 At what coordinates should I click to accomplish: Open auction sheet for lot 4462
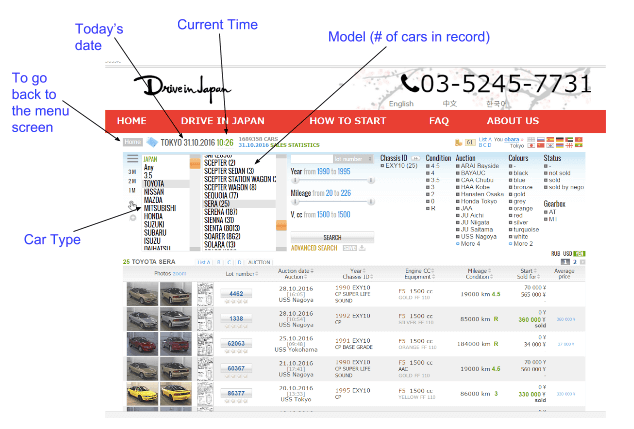205,294
